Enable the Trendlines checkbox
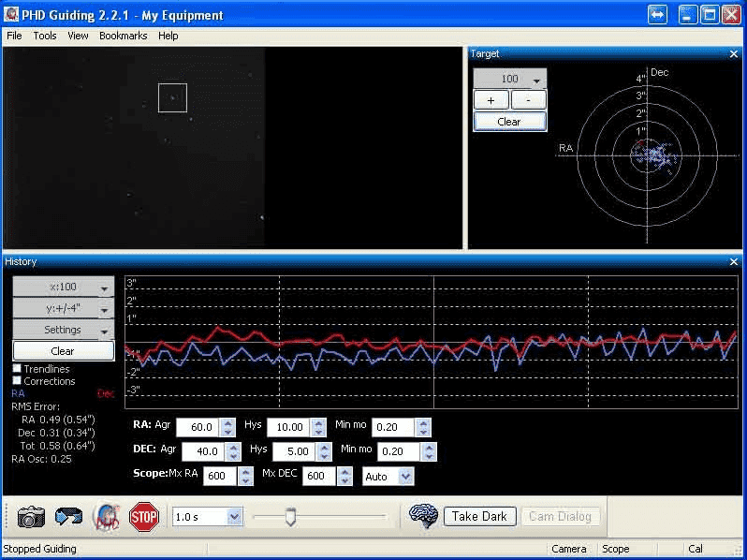The width and height of the screenshot is (747, 560). (x=17, y=369)
